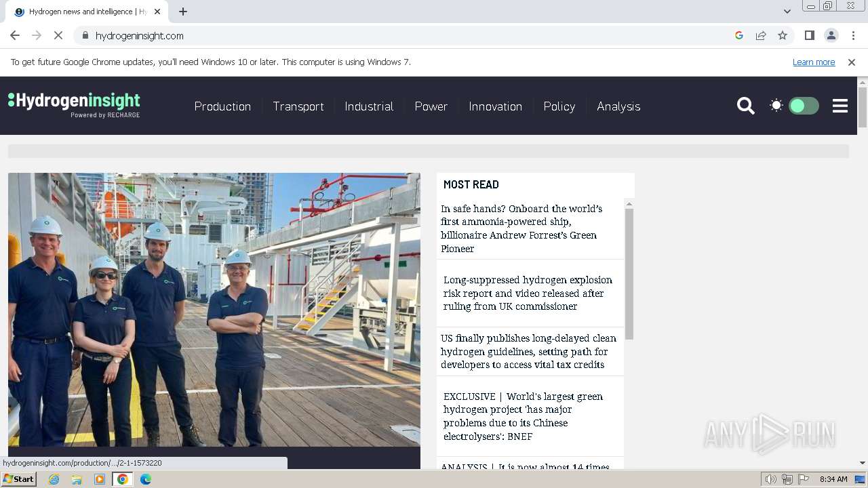Click the network tray icon
This screenshot has width=868, height=488.
(x=787, y=479)
